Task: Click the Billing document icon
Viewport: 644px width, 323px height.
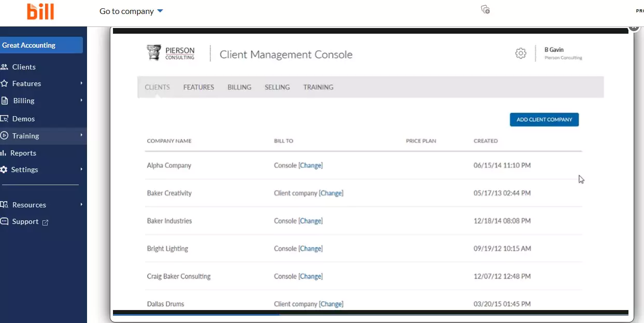Action: [x=5, y=101]
